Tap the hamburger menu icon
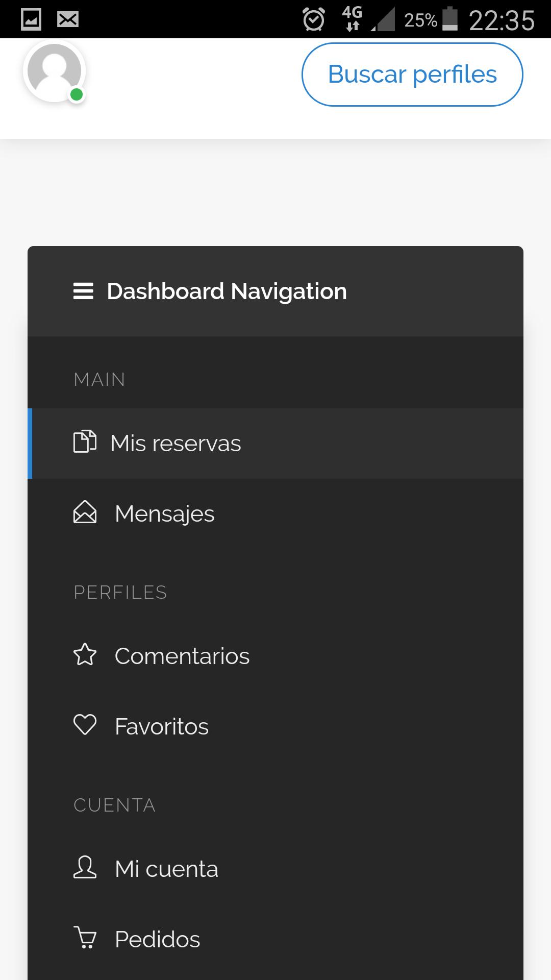Screen dimensions: 551x980 83,291
